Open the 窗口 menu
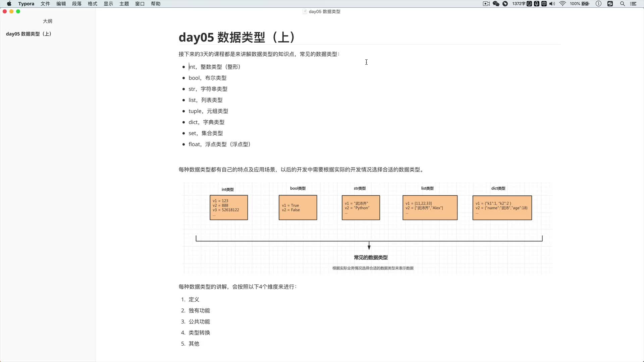Image resolution: width=644 pixels, height=362 pixels. (x=140, y=4)
